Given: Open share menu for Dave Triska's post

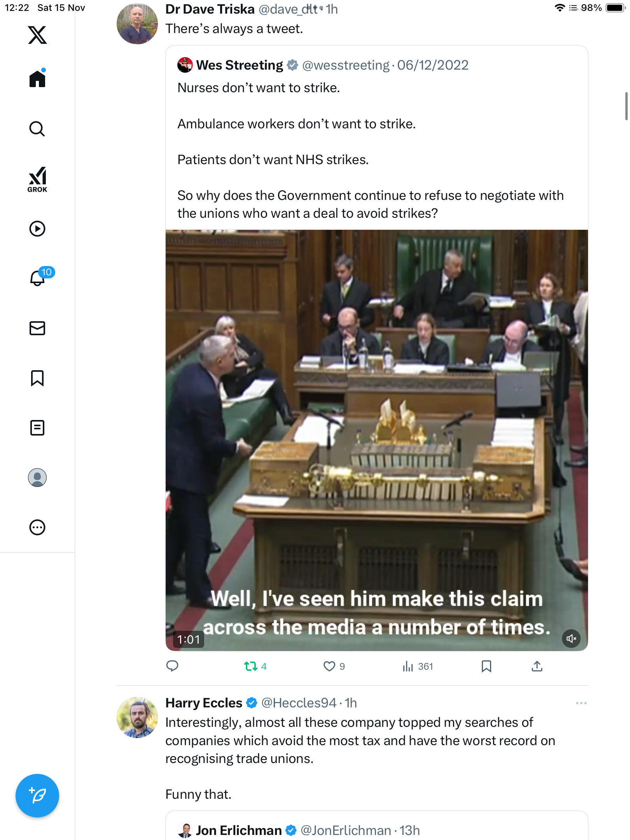Looking at the screenshot, I should pos(537,667).
